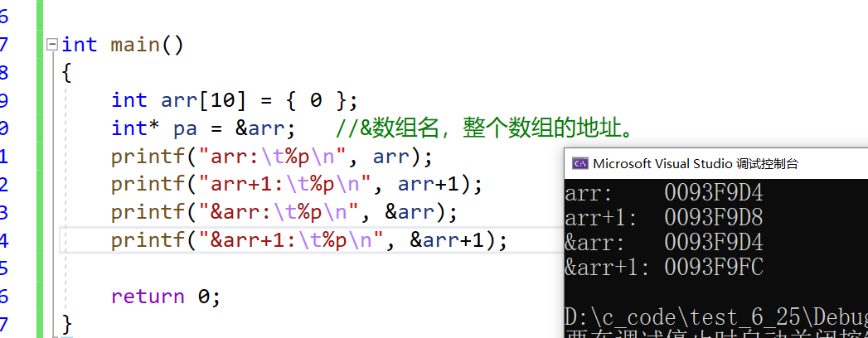The image size is (868, 338).
Task: Click console output 'arr: 0093F9D4'
Action: pyautogui.click(x=664, y=193)
